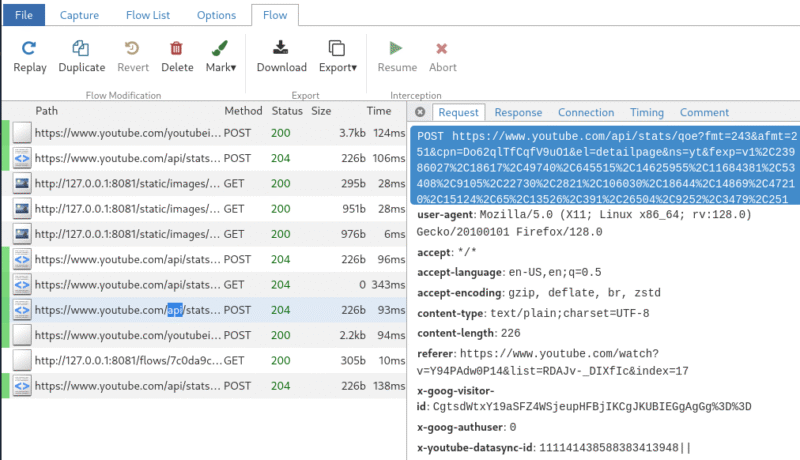Sort flows by the Method column header

243,111
